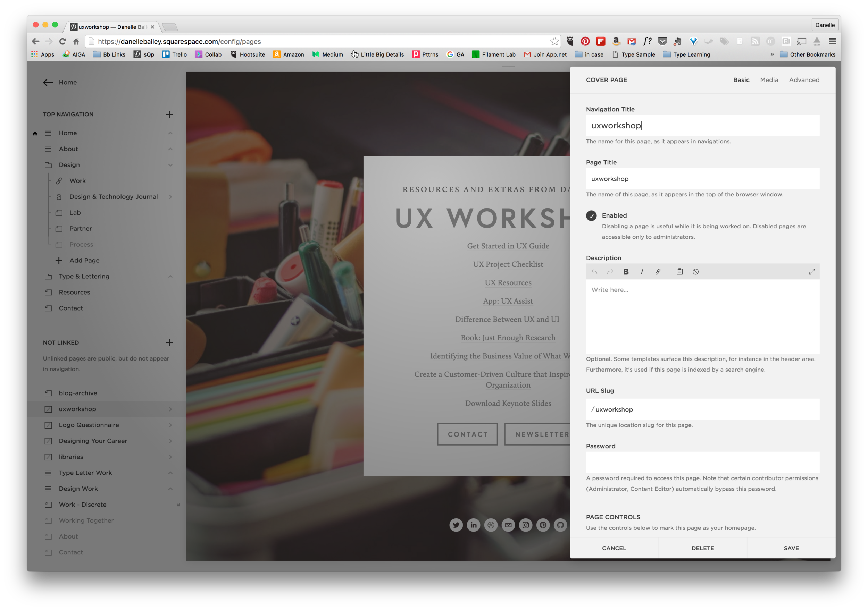Open the Logo Questionnaire chevron
This screenshot has width=868, height=610.
tap(170, 425)
